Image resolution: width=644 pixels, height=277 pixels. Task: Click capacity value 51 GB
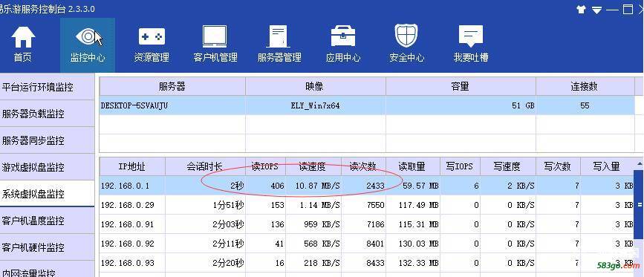click(523, 105)
